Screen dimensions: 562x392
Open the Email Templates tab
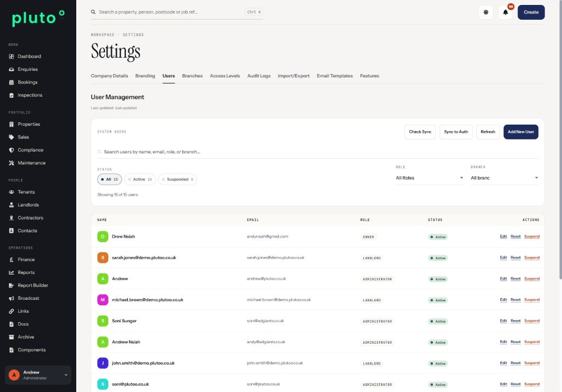pyautogui.click(x=335, y=76)
